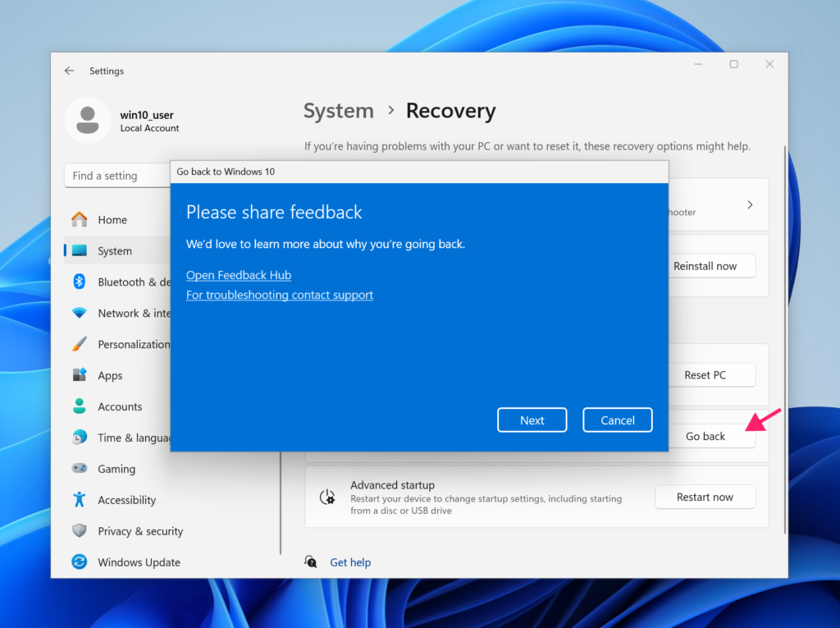Screen dimensions: 840x628
Task: Click the Accounts person icon
Action: click(80, 406)
